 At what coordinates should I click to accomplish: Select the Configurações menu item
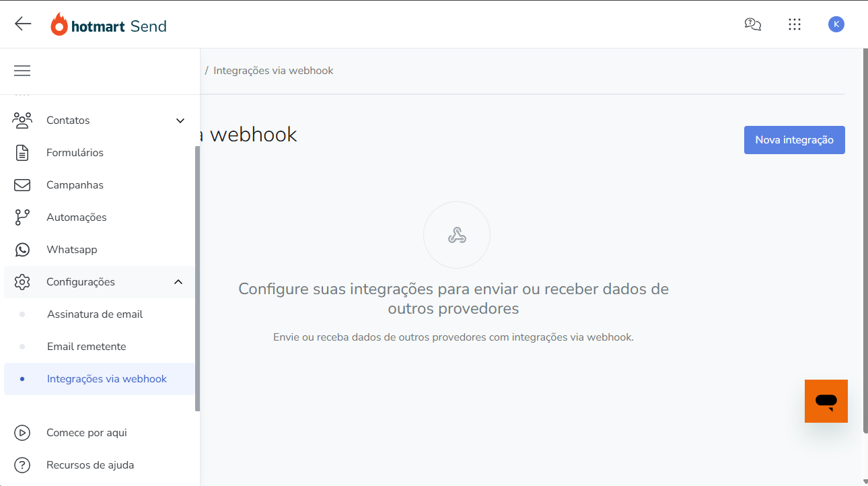click(x=100, y=282)
